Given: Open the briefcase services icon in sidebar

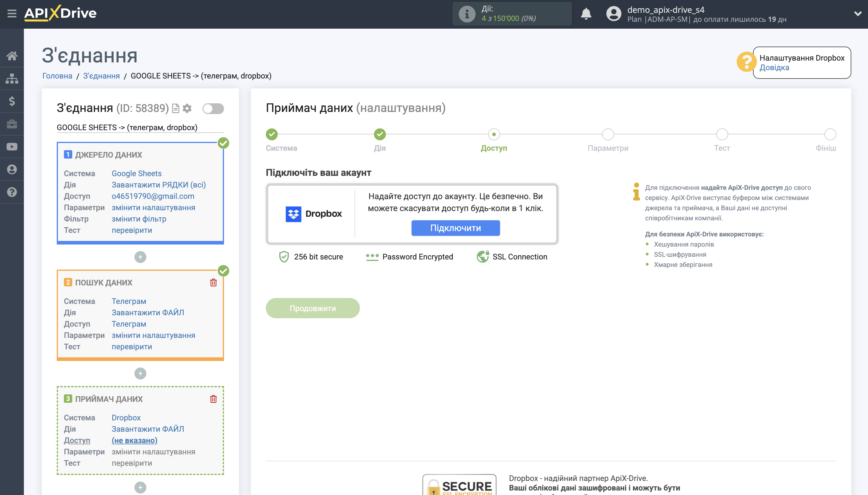Looking at the screenshot, I should pyautogui.click(x=12, y=124).
